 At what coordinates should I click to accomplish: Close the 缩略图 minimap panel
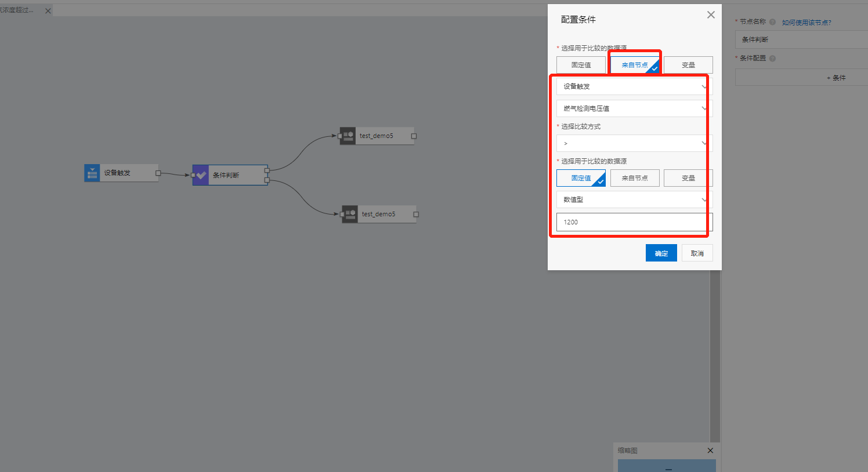click(710, 451)
